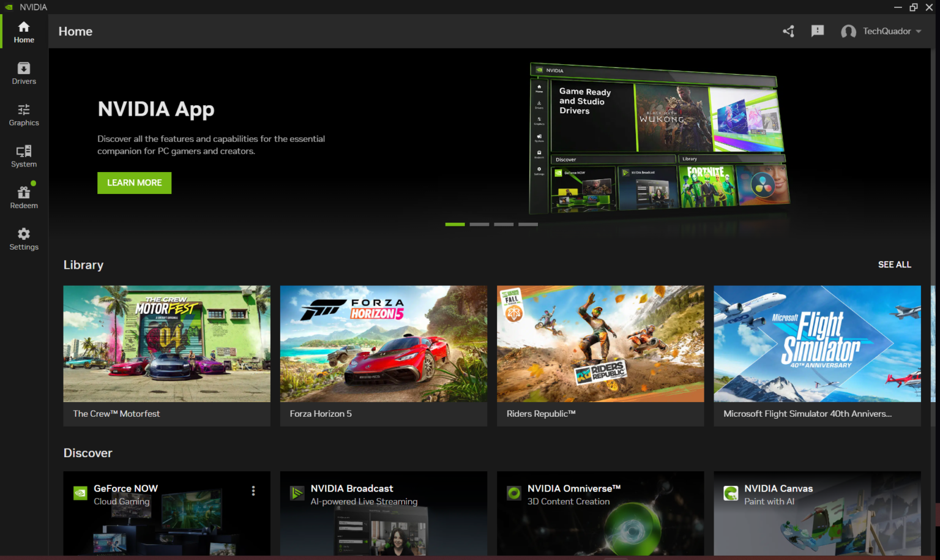
Task: Select the third carousel slide indicator
Action: tap(504, 225)
